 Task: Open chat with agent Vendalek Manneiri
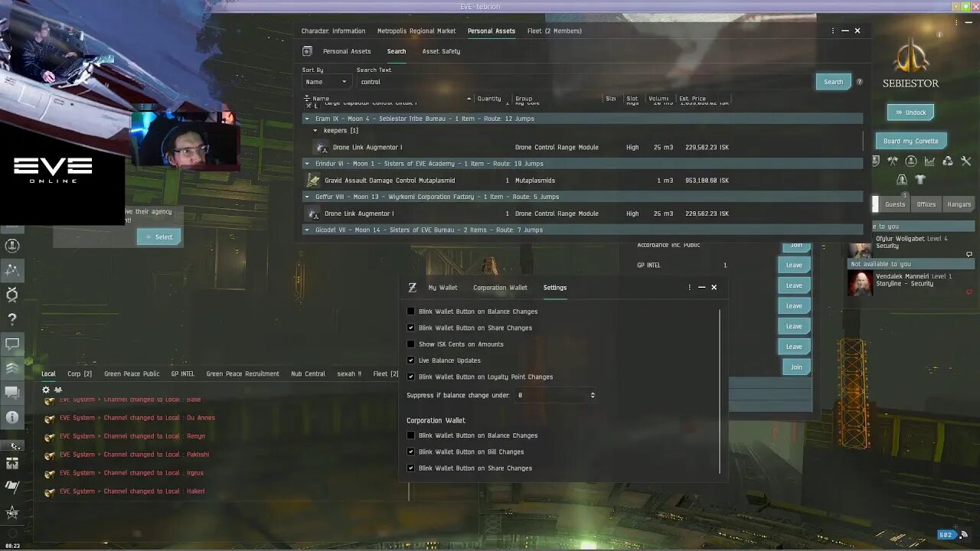point(969,292)
